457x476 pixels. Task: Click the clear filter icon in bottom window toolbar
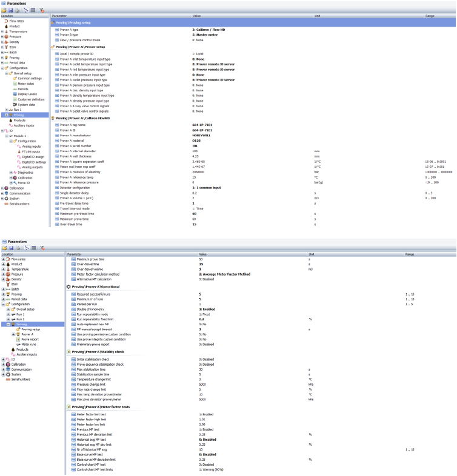(x=42, y=248)
